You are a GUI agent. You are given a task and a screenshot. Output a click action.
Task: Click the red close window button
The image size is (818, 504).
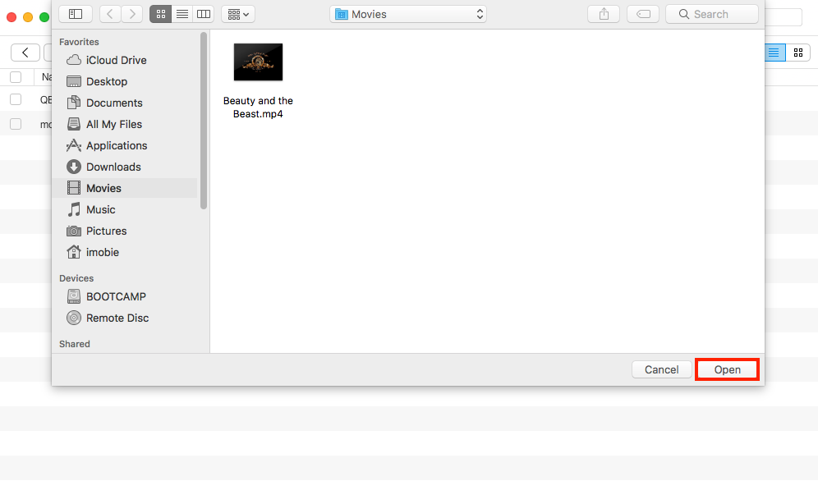coord(11,17)
